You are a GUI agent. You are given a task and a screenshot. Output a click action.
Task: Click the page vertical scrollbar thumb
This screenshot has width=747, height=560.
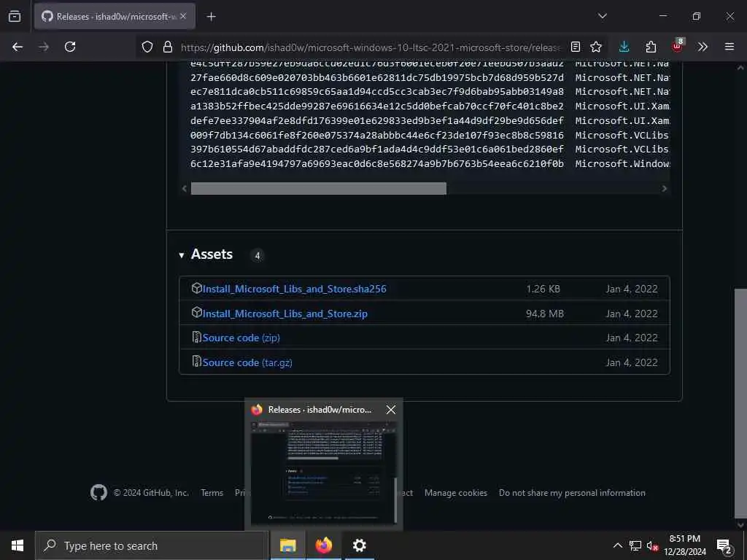[740, 402]
